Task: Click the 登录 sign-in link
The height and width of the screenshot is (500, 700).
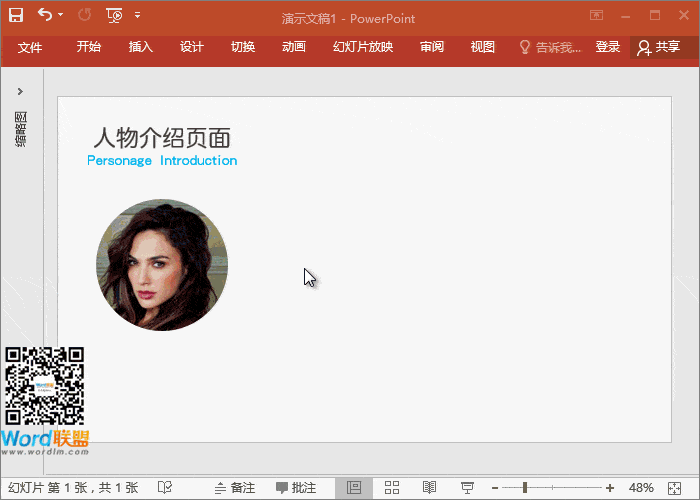Action: click(x=607, y=47)
